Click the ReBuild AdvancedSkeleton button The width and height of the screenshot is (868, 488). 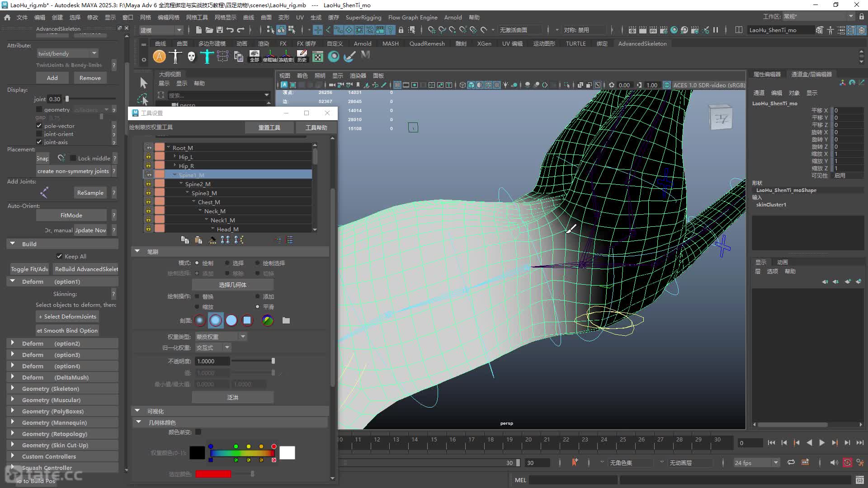click(86, 269)
